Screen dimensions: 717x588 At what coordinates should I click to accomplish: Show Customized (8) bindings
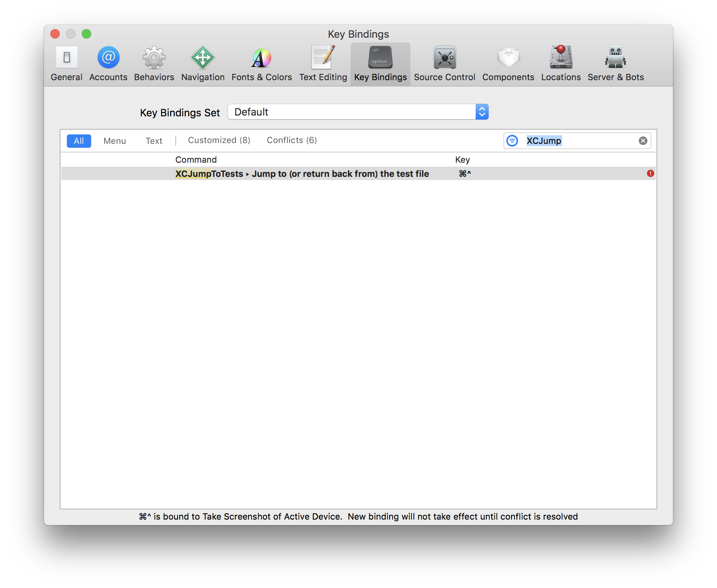tap(219, 140)
